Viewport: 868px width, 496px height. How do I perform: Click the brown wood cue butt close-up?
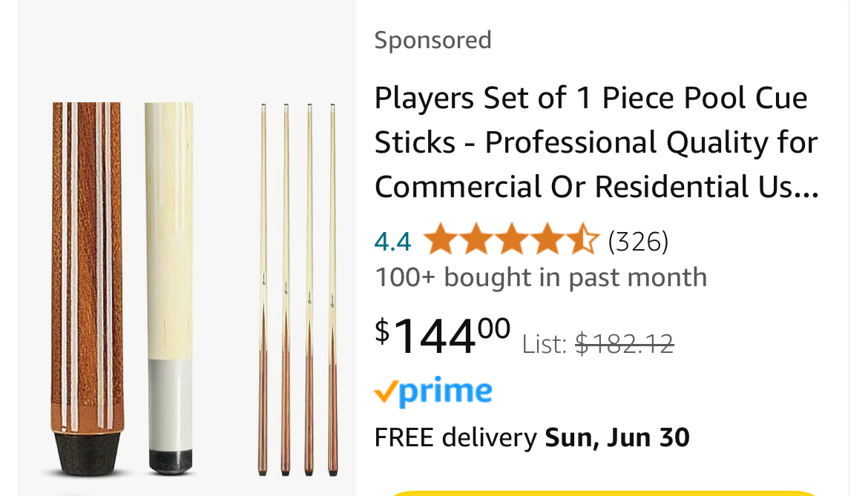87,259
